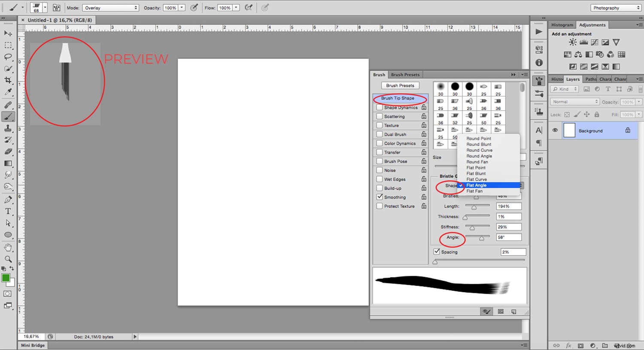
Task: Open the Curves adjustment icon
Action: (x=594, y=42)
